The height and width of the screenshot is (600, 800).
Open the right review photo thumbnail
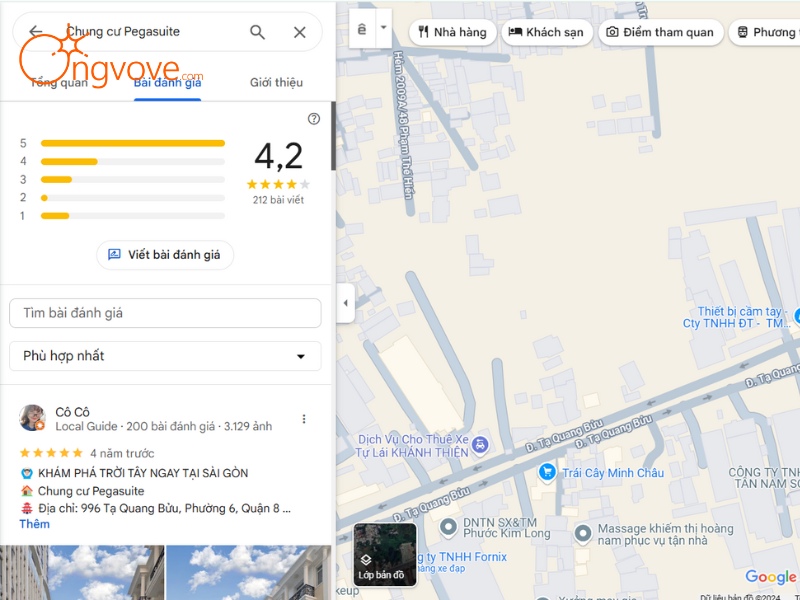click(x=249, y=572)
